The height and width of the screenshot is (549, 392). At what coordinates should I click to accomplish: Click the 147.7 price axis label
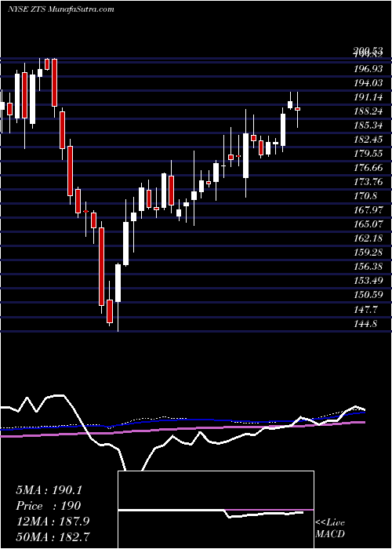click(365, 309)
